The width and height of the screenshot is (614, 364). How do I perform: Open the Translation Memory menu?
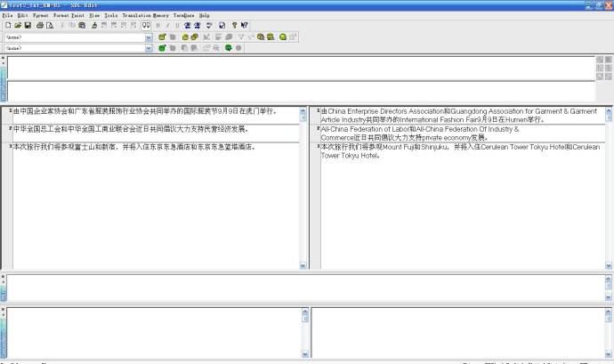point(145,15)
